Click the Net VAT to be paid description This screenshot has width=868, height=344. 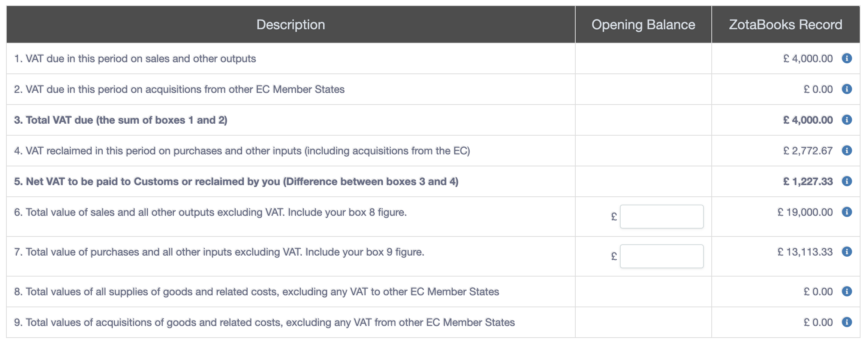[x=236, y=181]
